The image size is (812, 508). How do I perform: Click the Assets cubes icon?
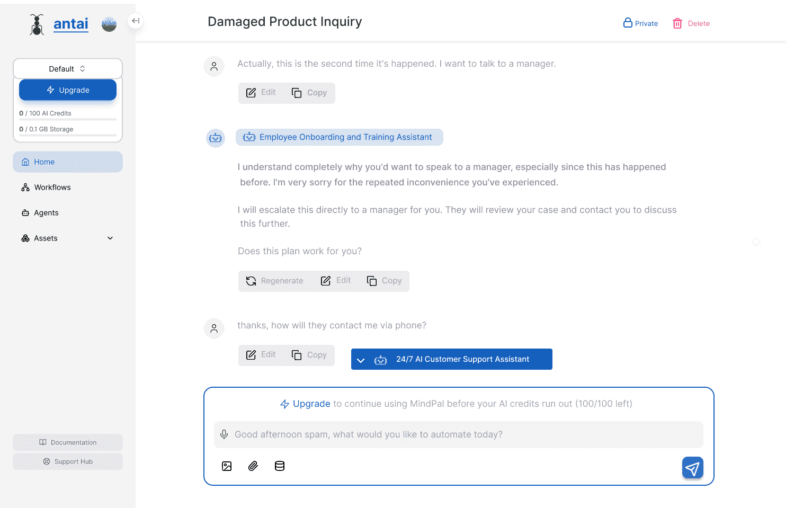click(x=25, y=238)
